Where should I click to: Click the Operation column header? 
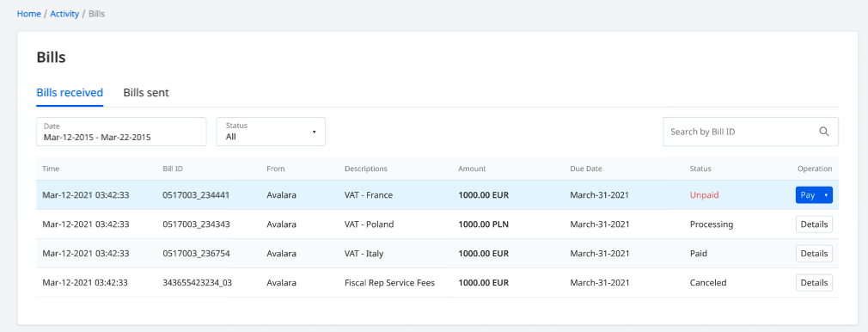[815, 169]
